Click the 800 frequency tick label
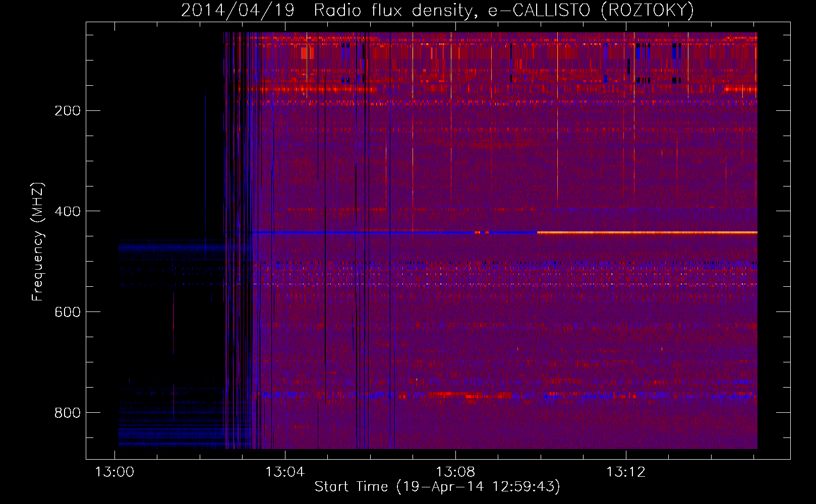The image size is (816, 504). pos(68,413)
